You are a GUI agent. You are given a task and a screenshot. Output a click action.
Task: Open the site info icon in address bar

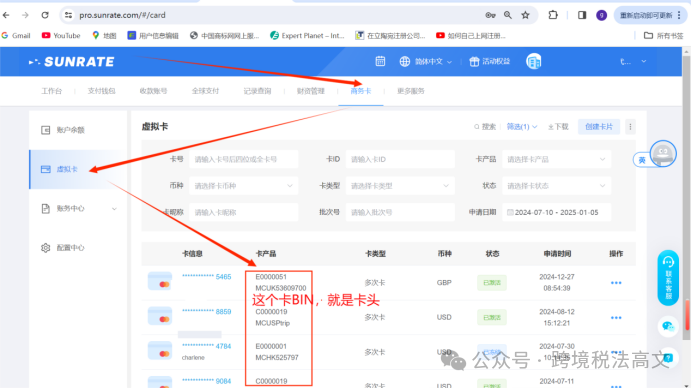(68, 15)
